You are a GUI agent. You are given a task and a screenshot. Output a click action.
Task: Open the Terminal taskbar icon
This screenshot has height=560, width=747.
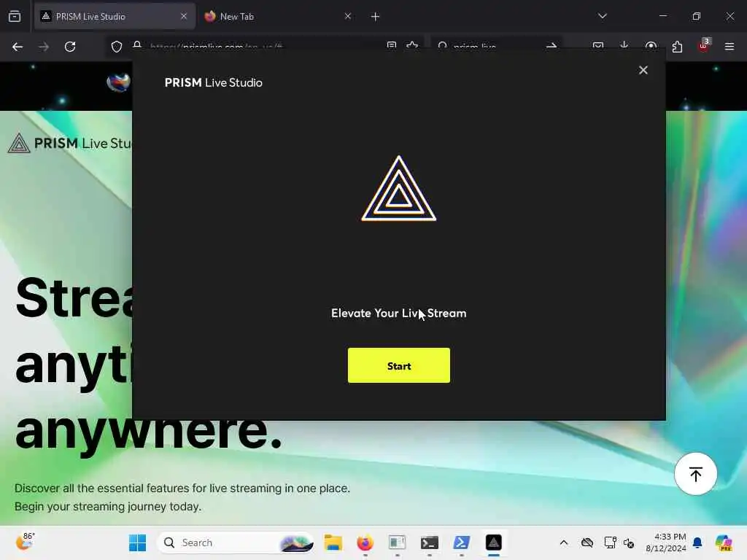429,542
